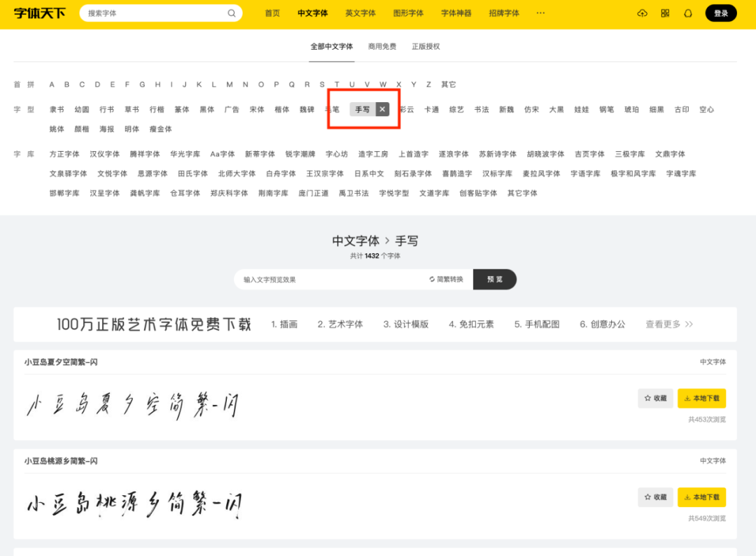Download the 小豆岛桃源乡简繁 font locally

coord(701,497)
